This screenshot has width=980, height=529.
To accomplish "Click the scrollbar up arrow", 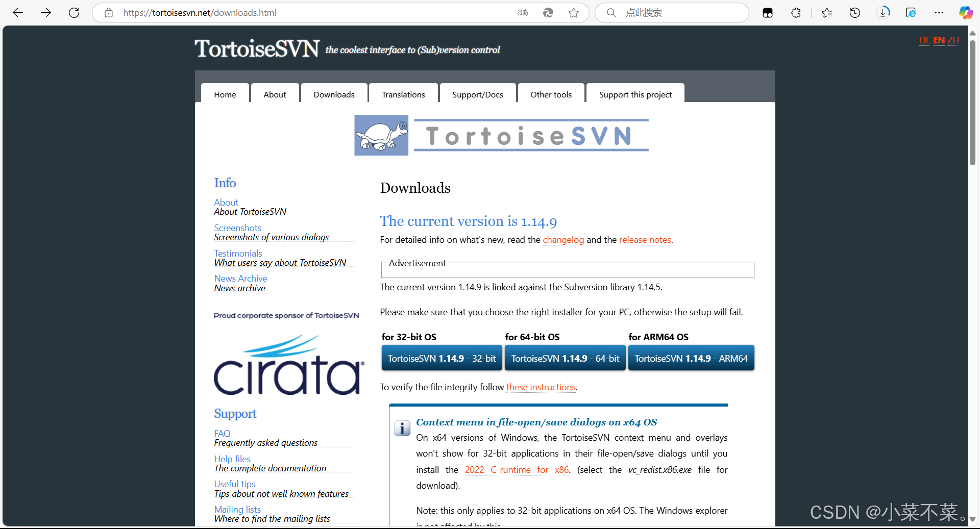I will point(972,33).
